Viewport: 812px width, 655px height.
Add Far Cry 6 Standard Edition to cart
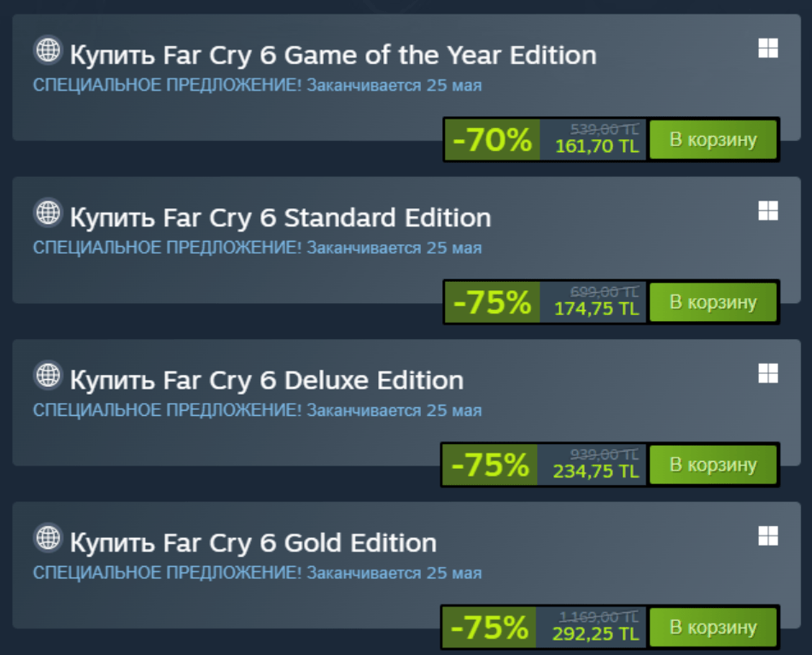point(713,301)
